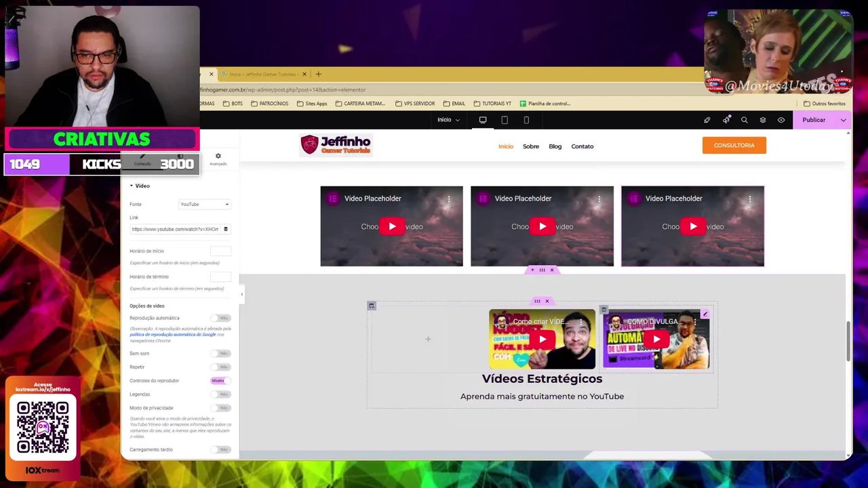Open Google autoplay policy link
The height and width of the screenshot is (488, 868).
(173, 335)
